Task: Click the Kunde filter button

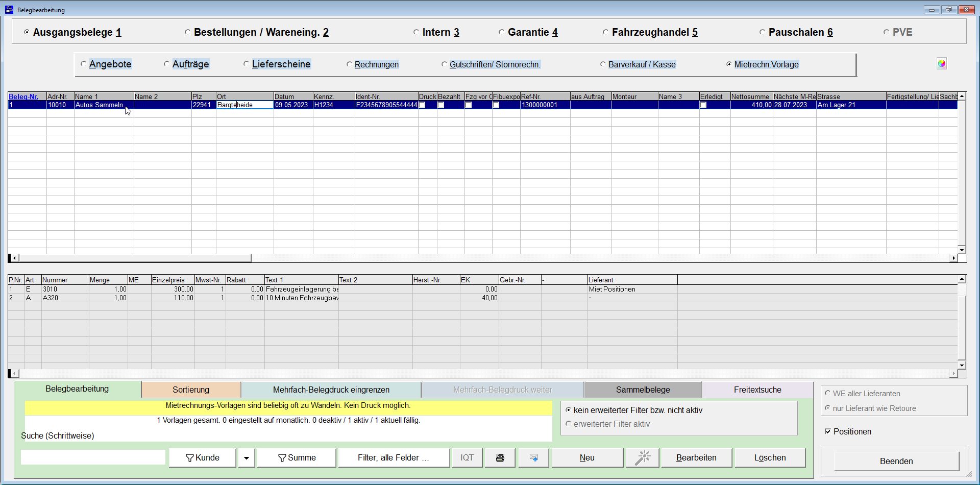Action: 203,458
